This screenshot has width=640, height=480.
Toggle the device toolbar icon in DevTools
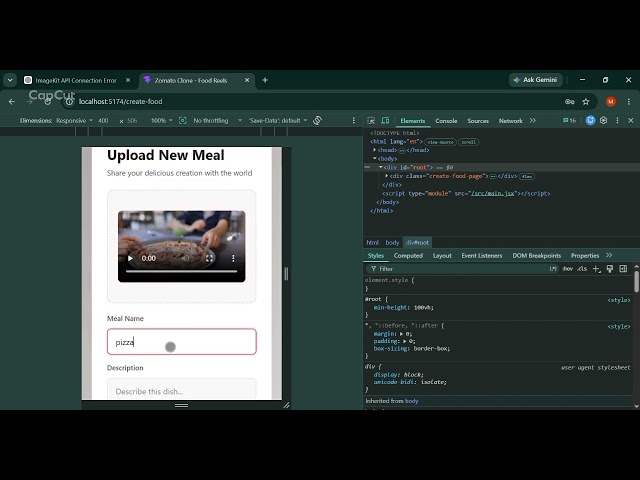point(385,120)
